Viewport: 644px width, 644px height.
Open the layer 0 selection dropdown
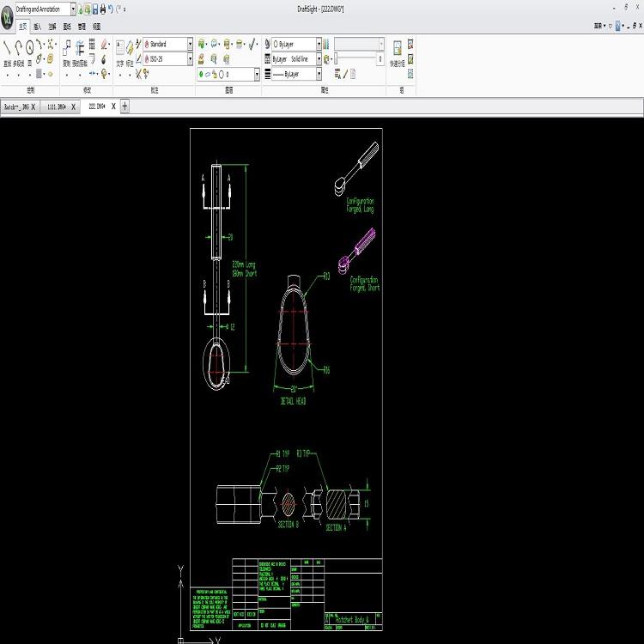(x=258, y=75)
